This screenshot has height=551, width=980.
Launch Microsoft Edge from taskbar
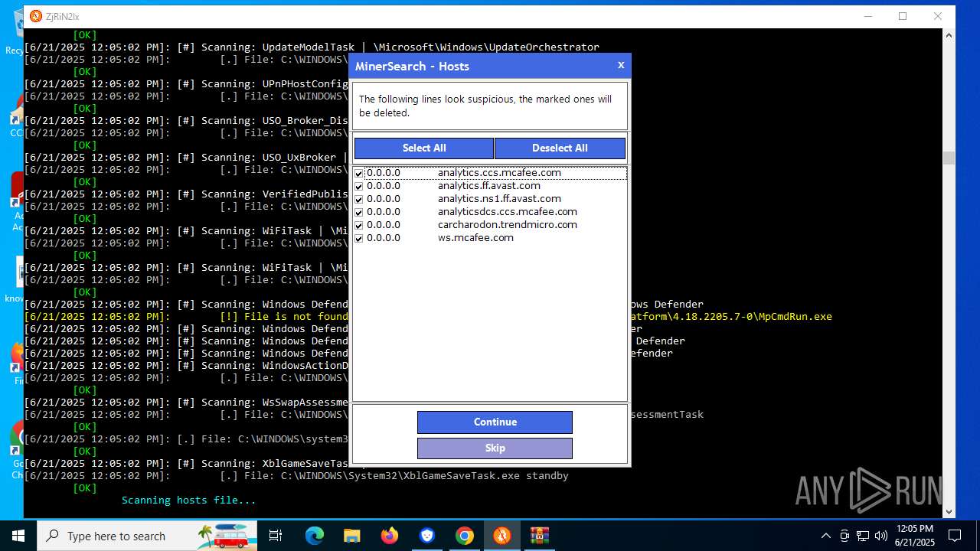pos(315,536)
